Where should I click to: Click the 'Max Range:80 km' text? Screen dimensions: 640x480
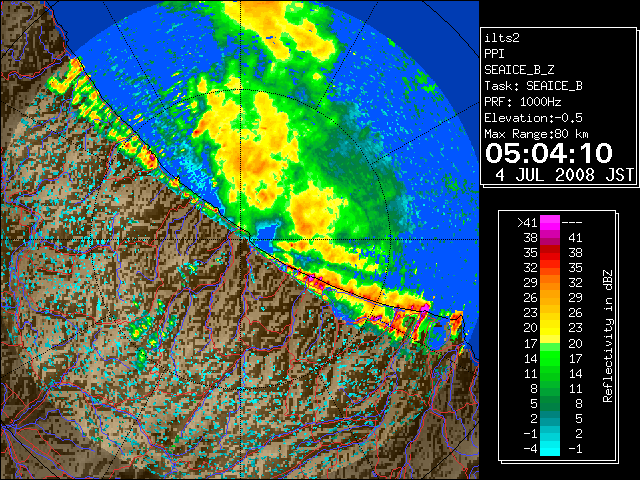click(537, 134)
